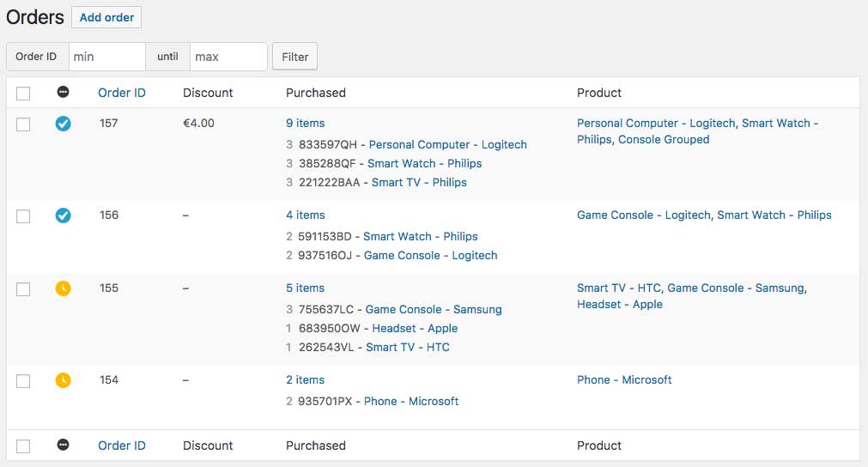Focus the min Order ID input field
868x467 pixels.
[x=106, y=57]
